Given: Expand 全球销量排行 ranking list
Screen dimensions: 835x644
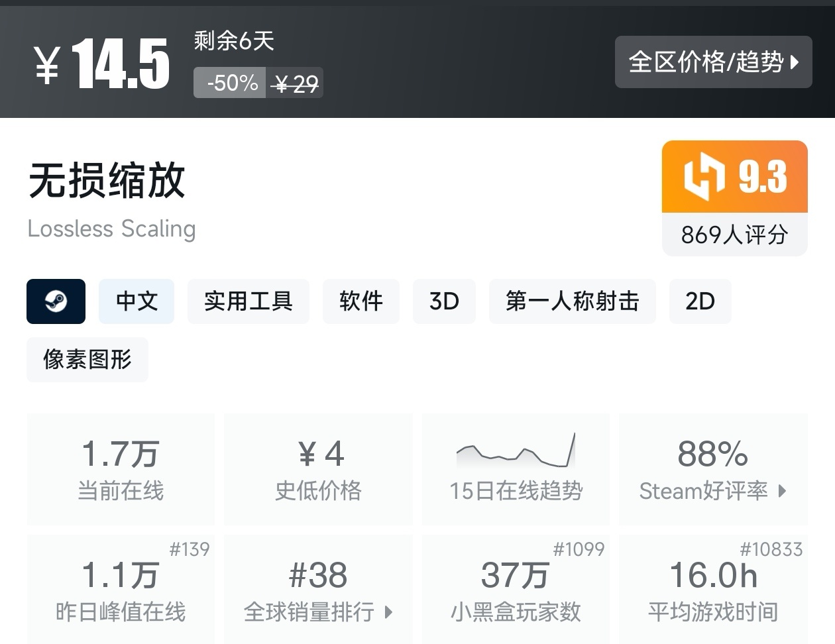Looking at the screenshot, I should click(x=317, y=614).
